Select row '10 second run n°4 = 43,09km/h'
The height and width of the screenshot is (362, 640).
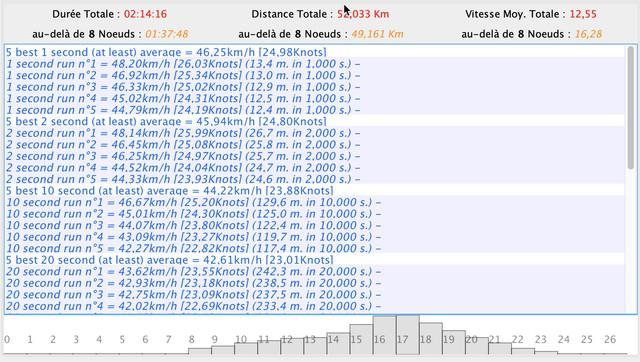point(315,237)
